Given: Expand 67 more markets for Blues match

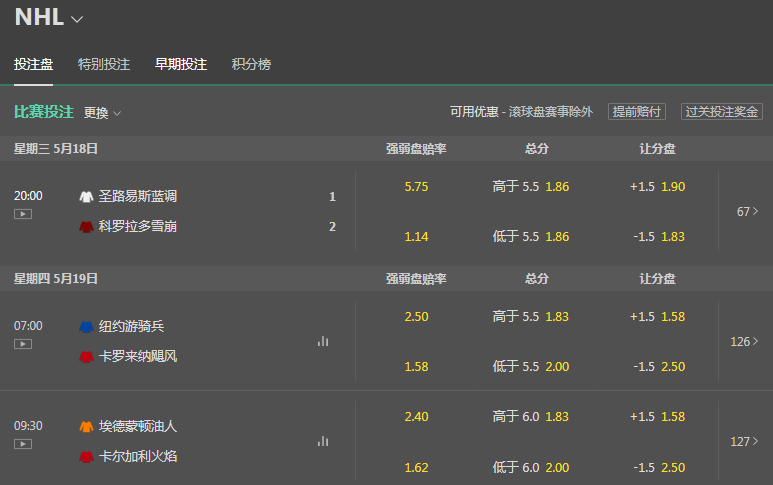Looking at the screenshot, I should coord(746,211).
